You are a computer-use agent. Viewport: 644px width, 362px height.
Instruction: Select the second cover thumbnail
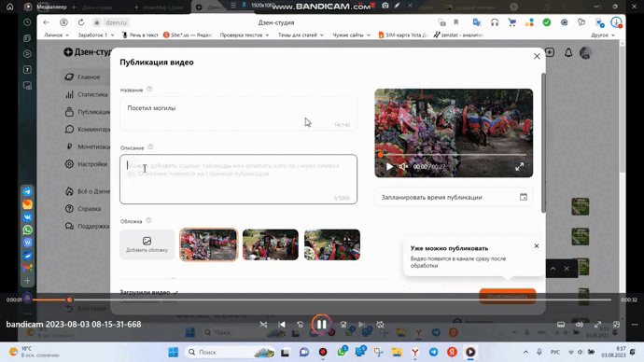coord(271,244)
